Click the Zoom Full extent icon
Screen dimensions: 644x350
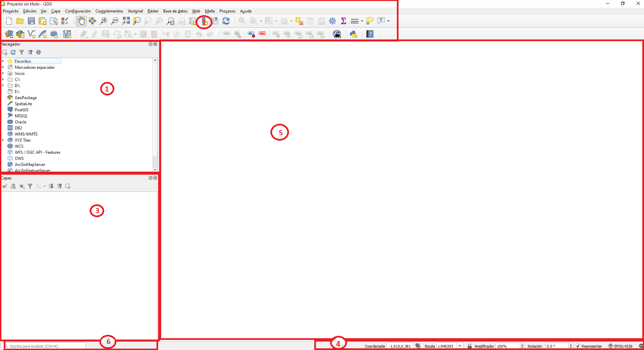[x=126, y=21]
